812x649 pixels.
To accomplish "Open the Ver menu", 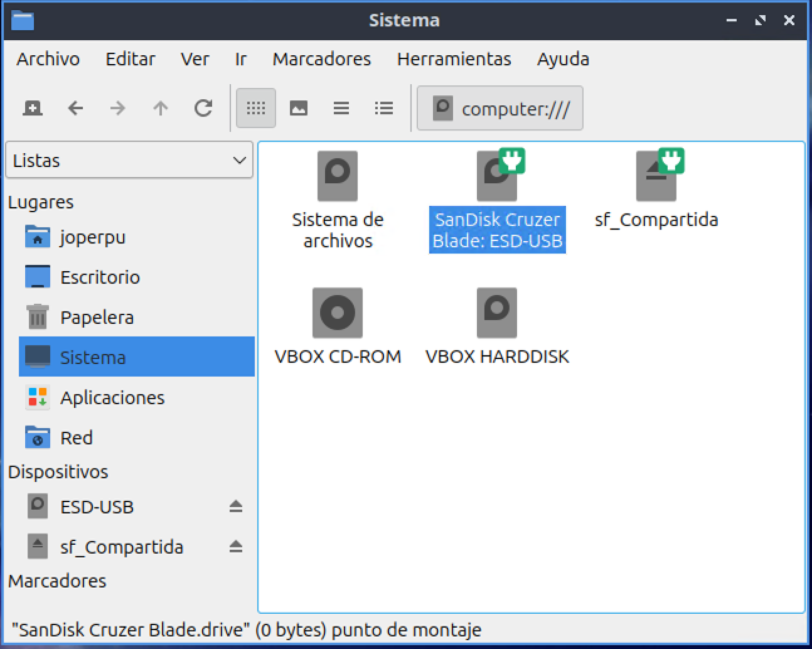I will coord(195,59).
